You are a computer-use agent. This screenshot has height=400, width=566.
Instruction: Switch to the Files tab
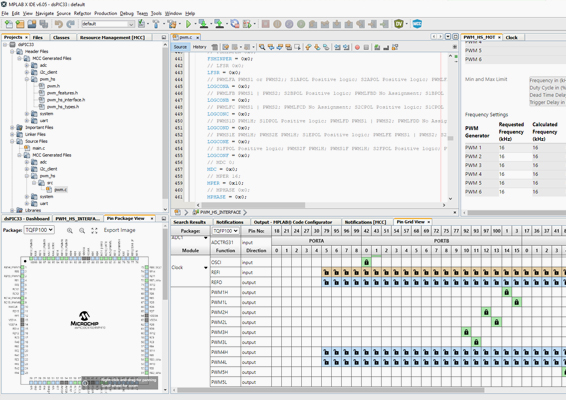click(x=38, y=37)
